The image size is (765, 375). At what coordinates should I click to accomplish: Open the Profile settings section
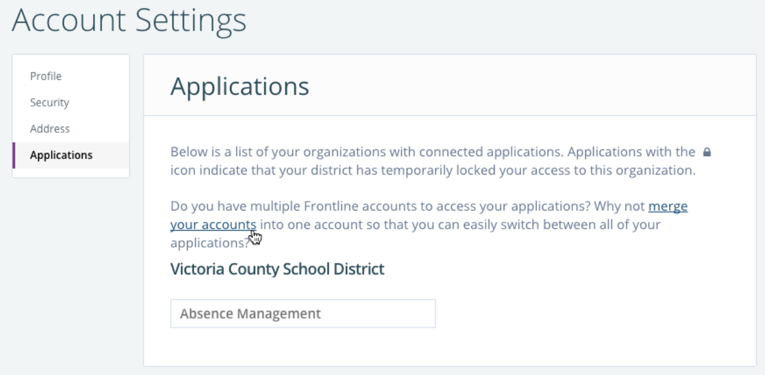pos(46,76)
